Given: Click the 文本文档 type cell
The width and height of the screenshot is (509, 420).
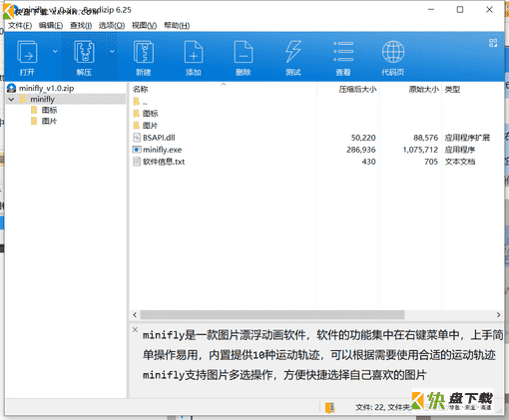Looking at the screenshot, I should [460, 162].
